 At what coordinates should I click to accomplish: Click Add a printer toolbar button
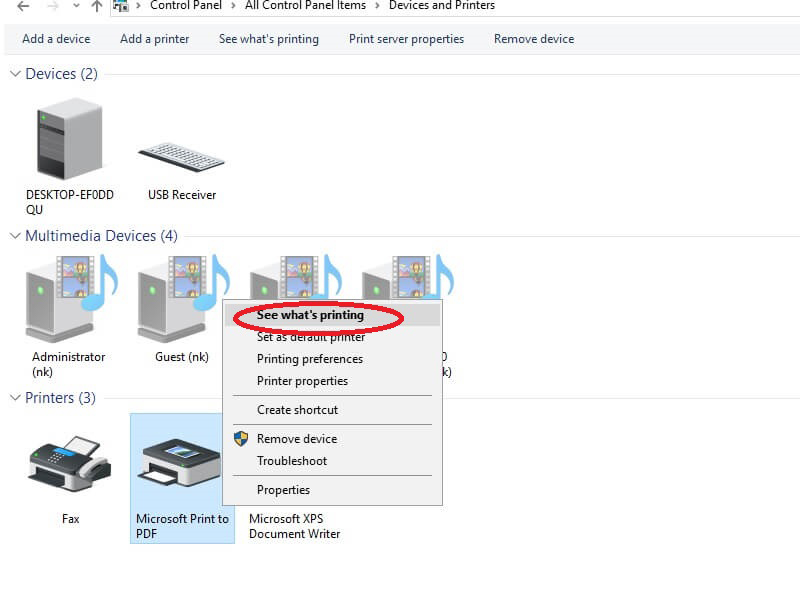point(154,39)
